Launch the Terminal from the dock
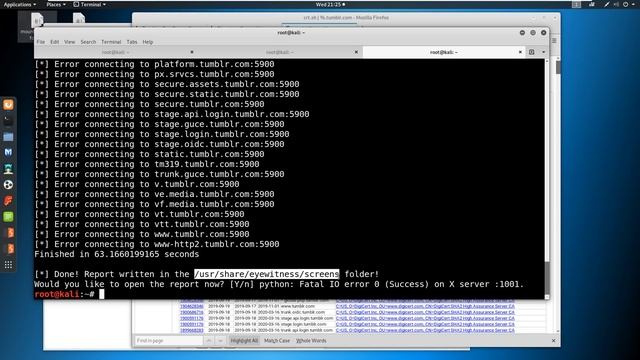The width and height of the screenshot is (640, 360). click(x=8, y=121)
